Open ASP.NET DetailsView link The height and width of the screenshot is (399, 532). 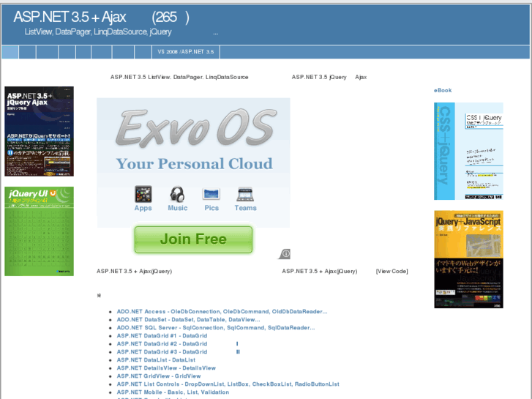(x=166, y=368)
